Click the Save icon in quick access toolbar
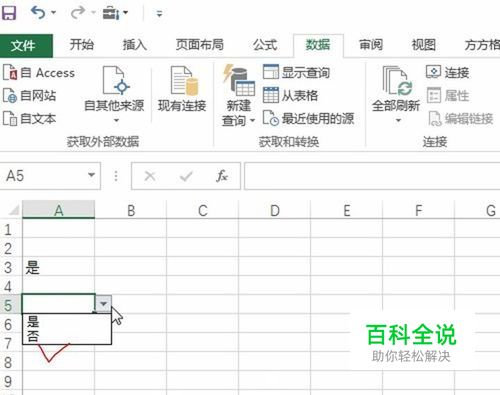Screen dimensions: 500x395 pyautogui.click(x=9, y=13)
